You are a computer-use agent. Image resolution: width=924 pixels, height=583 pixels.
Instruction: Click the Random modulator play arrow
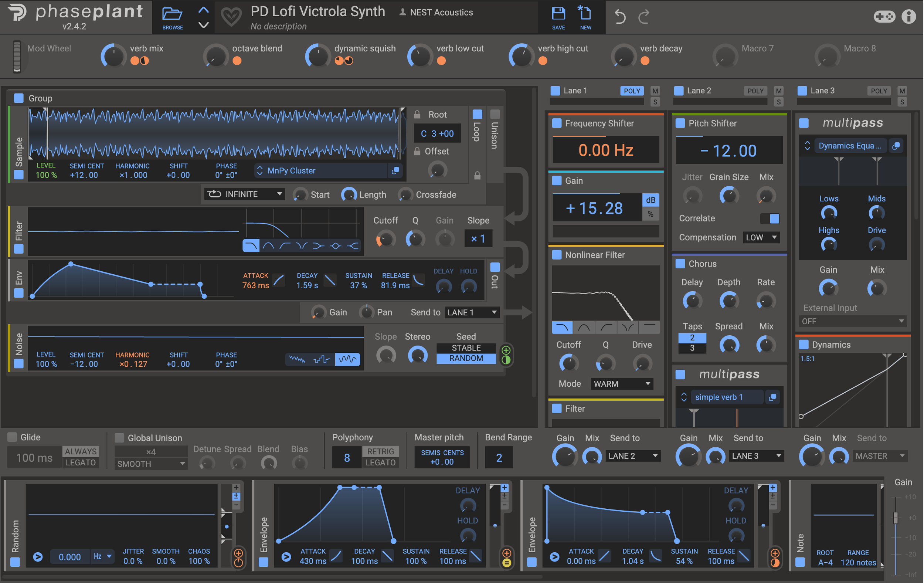[38, 556]
